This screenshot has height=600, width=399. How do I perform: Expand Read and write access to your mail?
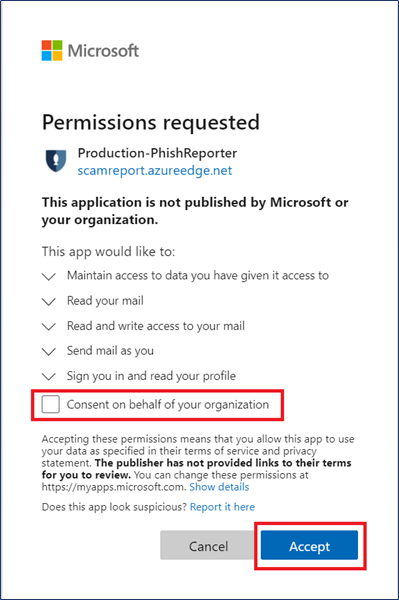(49, 326)
